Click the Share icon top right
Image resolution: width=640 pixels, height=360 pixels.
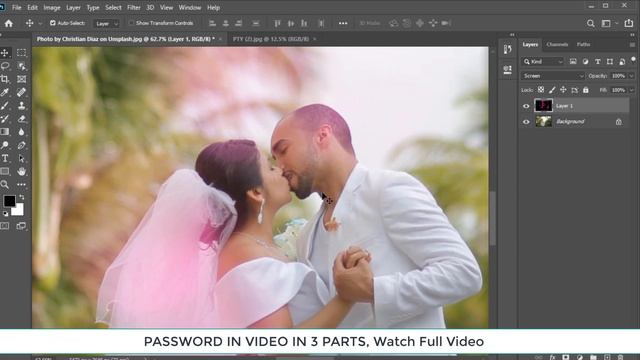pyautogui.click(x=629, y=23)
